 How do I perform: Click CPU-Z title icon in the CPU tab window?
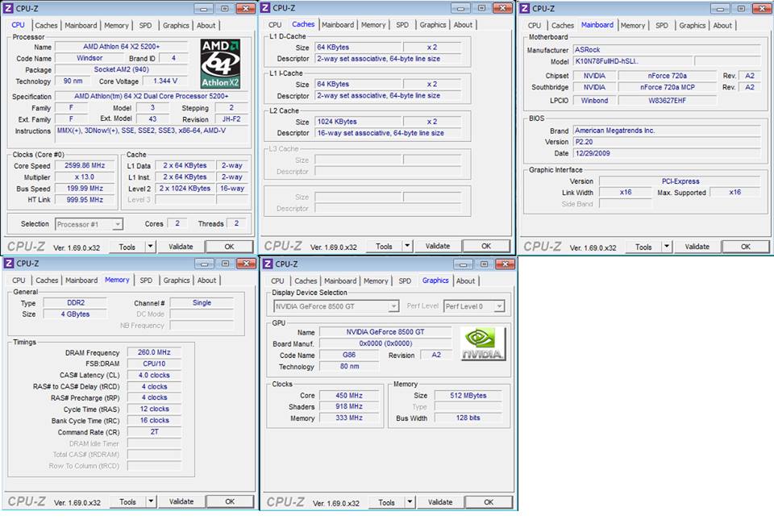(x=8, y=8)
